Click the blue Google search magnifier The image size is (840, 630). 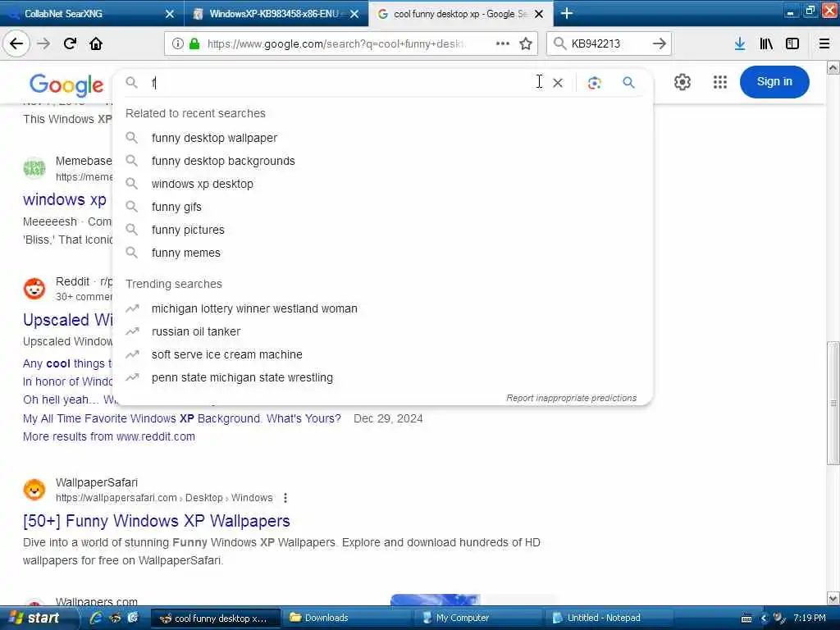coord(628,83)
